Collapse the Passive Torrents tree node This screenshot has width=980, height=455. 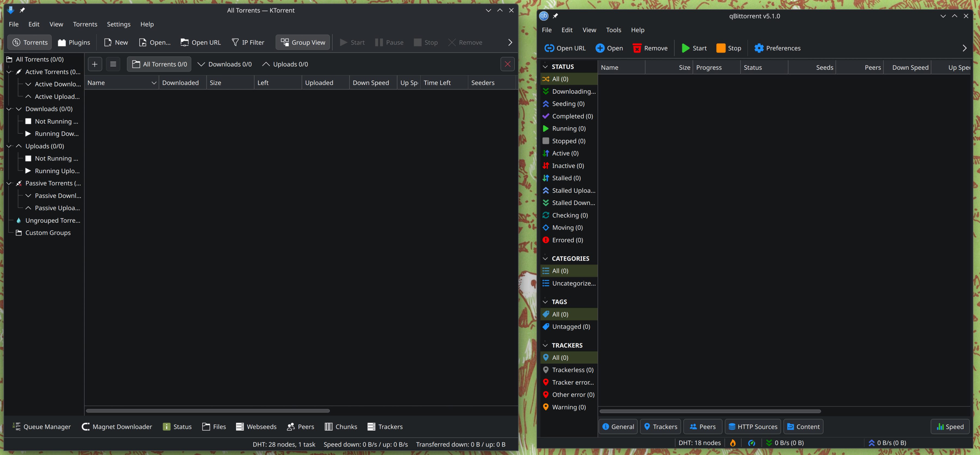9,183
